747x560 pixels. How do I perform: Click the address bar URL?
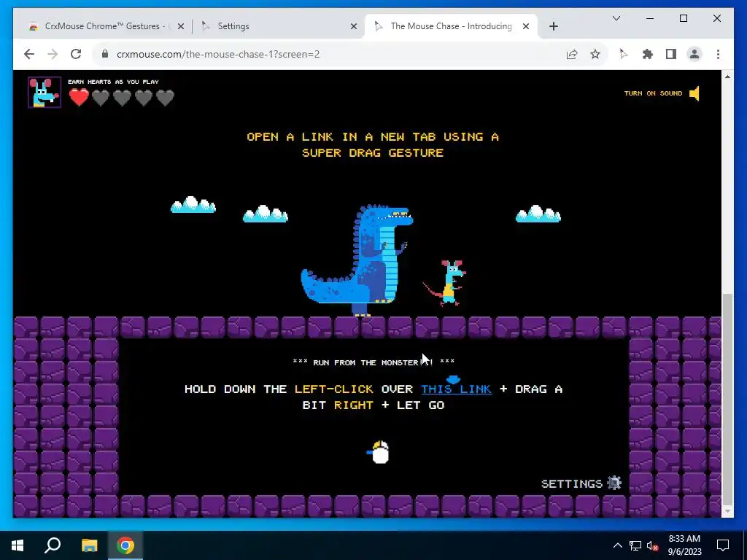pyautogui.click(x=217, y=54)
